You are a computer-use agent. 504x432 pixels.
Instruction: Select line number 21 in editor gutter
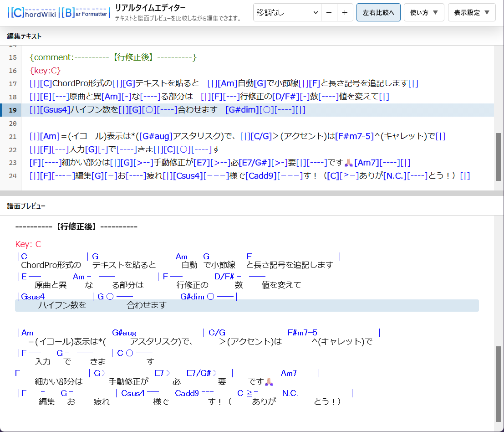[13, 136]
